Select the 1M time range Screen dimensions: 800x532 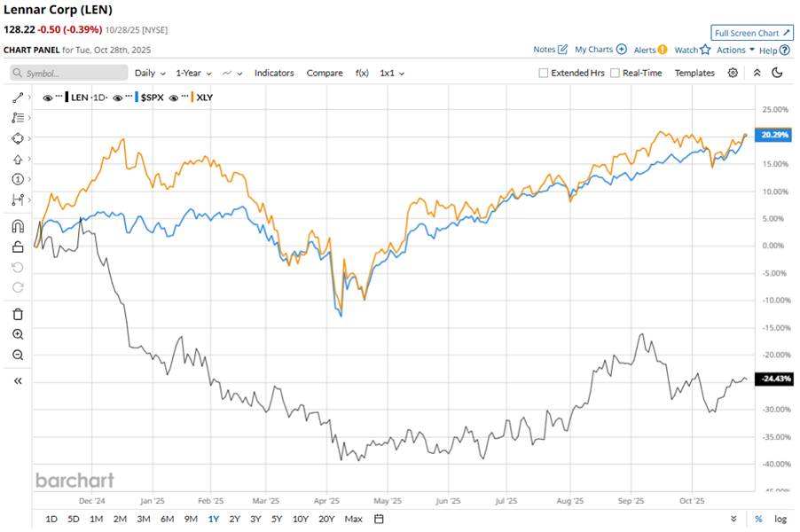pos(96,519)
